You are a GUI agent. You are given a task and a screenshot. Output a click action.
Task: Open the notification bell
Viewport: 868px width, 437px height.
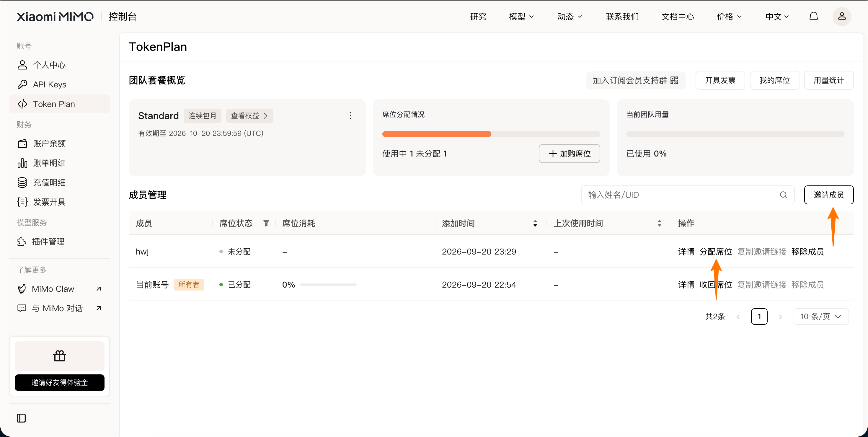pos(813,17)
